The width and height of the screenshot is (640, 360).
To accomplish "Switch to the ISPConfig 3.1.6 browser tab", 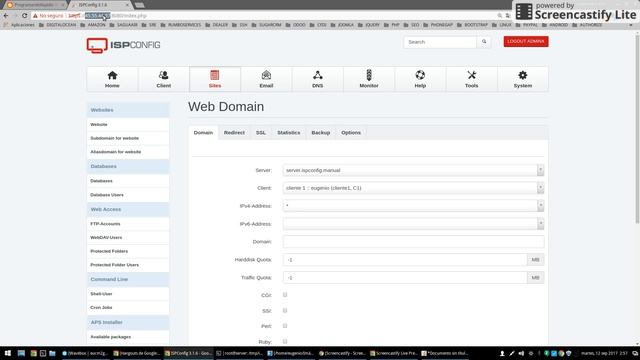I will tap(99, 5).
